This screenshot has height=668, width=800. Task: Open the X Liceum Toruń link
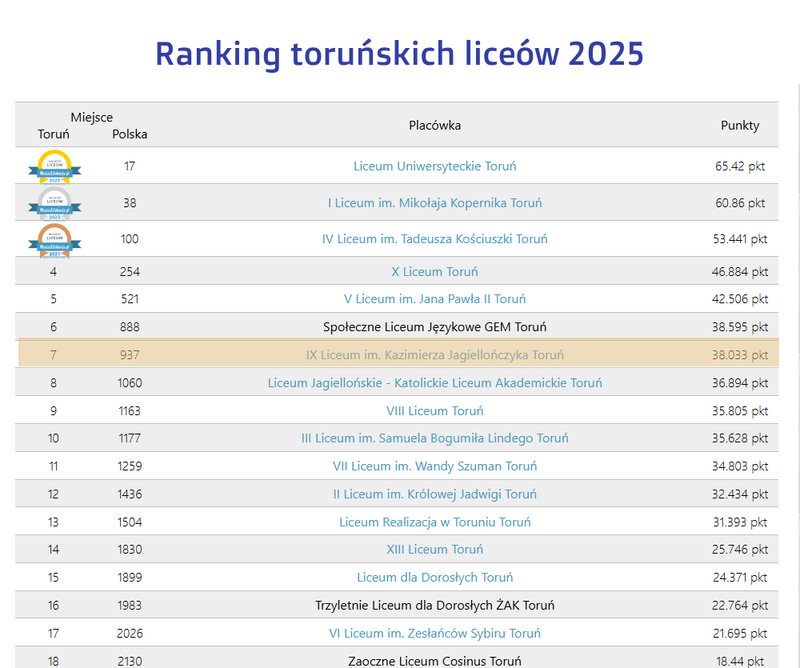point(435,271)
